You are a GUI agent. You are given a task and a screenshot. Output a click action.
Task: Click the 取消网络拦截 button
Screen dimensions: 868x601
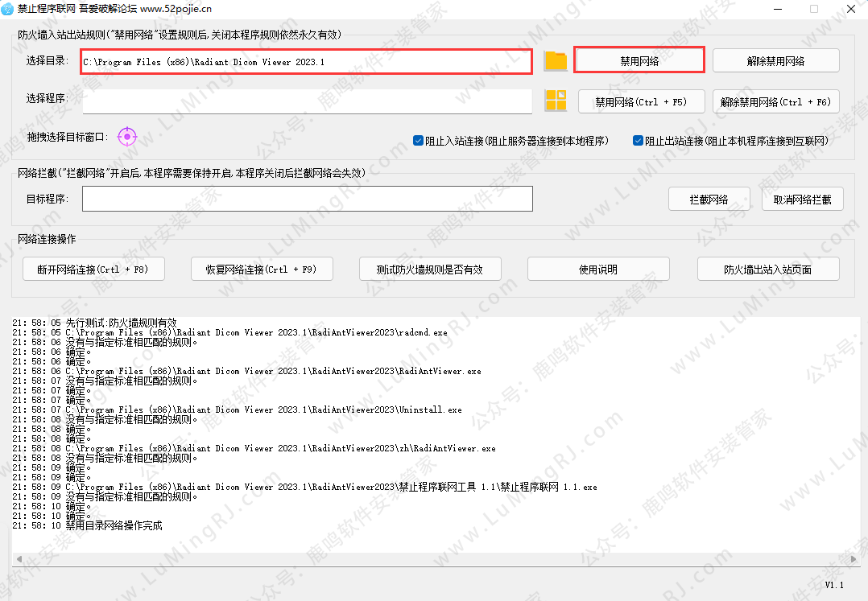[x=802, y=200]
